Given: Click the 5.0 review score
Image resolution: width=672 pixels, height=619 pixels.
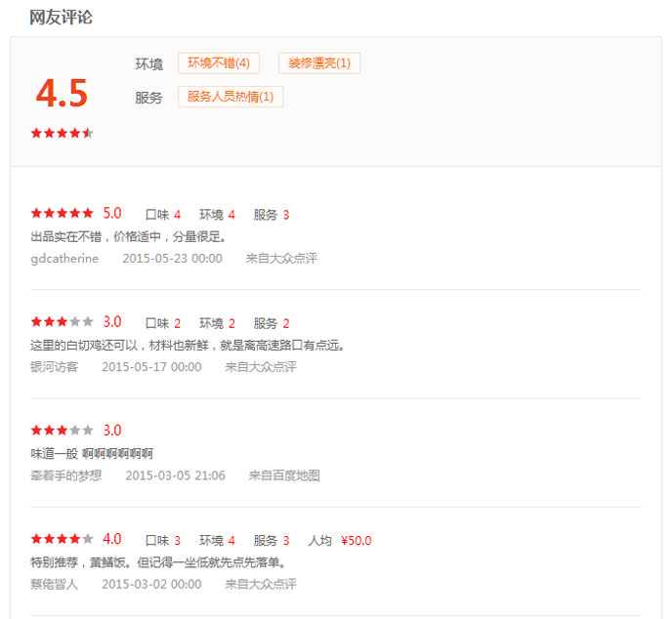Looking at the screenshot, I should click(x=112, y=213).
